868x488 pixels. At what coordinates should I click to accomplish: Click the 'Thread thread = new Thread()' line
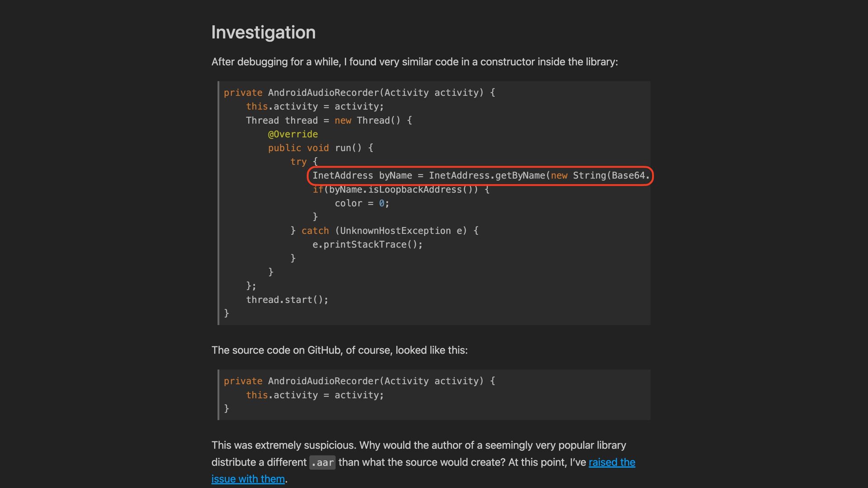click(329, 120)
